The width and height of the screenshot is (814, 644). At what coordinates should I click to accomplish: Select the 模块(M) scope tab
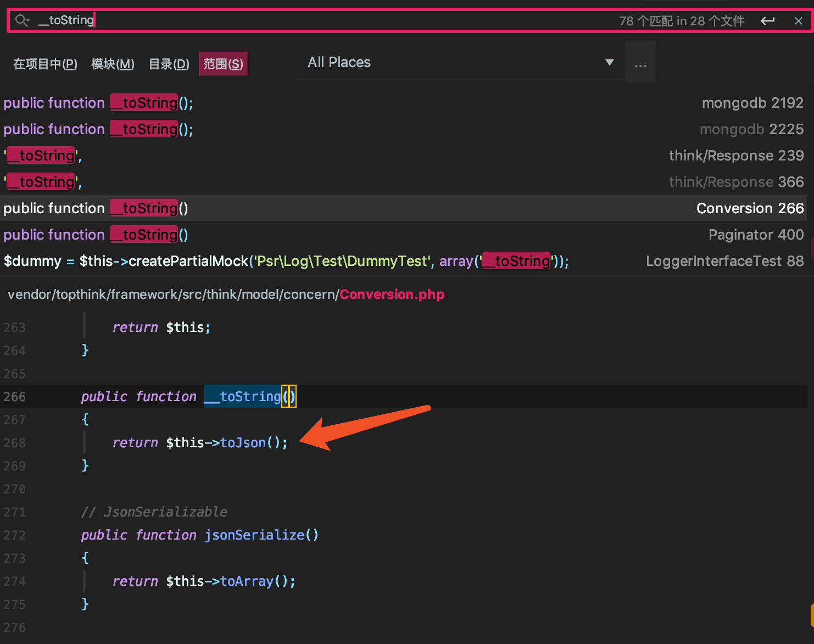pos(113,64)
